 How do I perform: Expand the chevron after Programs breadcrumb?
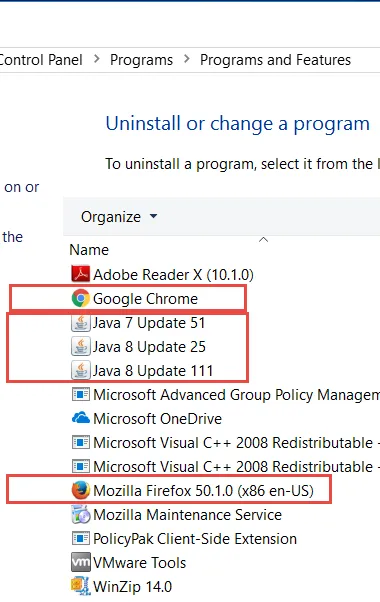(x=187, y=59)
